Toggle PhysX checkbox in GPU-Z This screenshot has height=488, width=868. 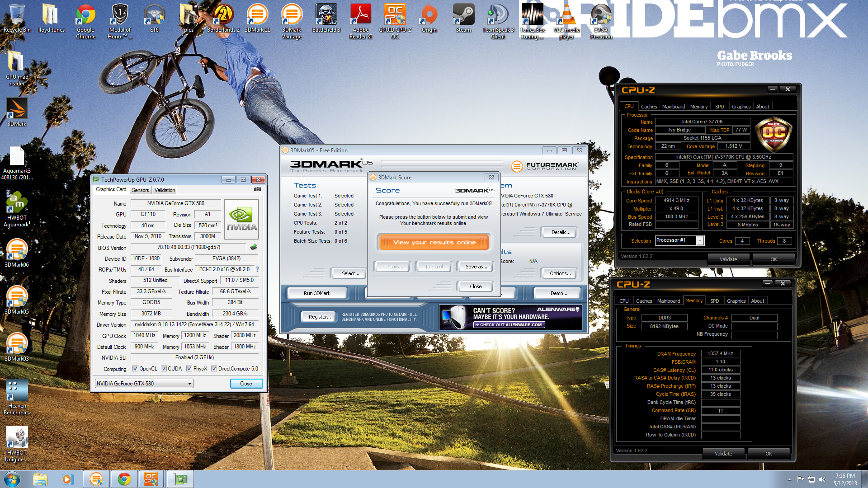point(189,369)
